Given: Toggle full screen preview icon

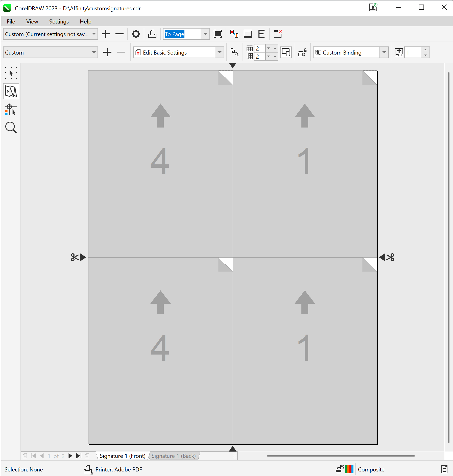Looking at the screenshot, I should [x=218, y=34].
